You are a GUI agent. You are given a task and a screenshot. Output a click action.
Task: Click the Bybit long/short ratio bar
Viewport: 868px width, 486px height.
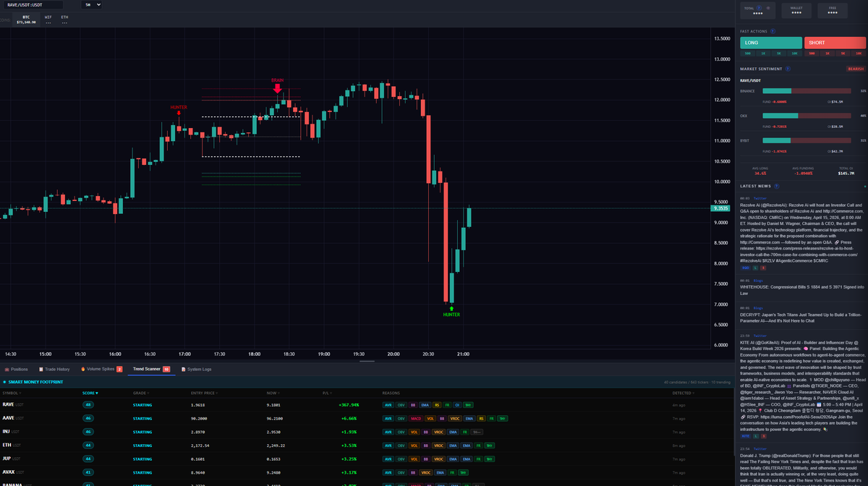tap(808, 140)
